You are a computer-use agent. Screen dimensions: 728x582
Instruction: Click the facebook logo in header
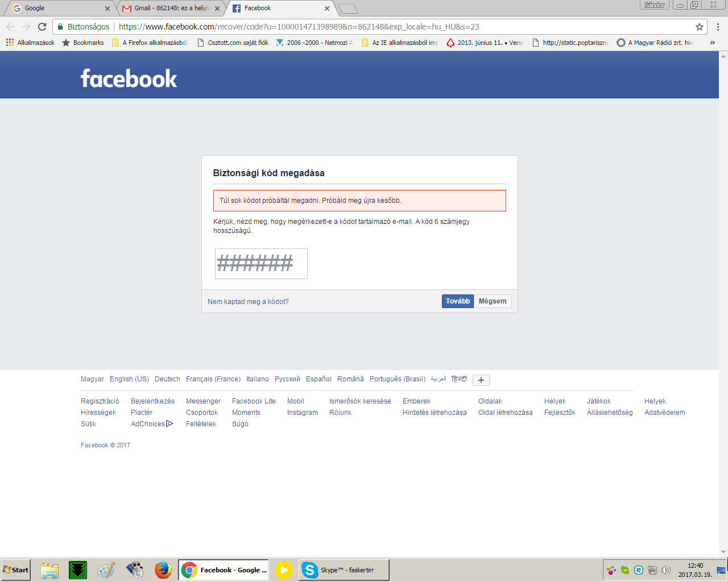point(129,78)
